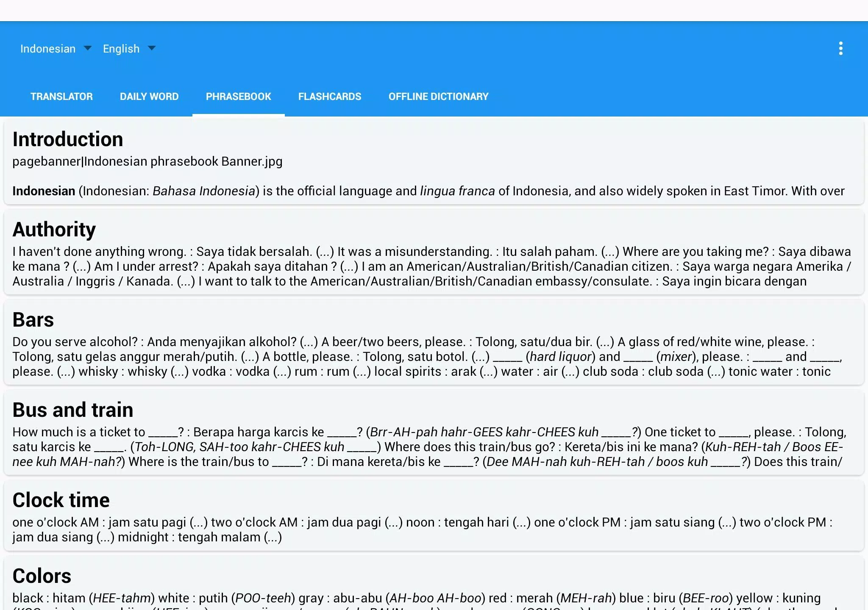Switch to the Daily Word tab
This screenshot has width=868, height=610.
point(149,97)
